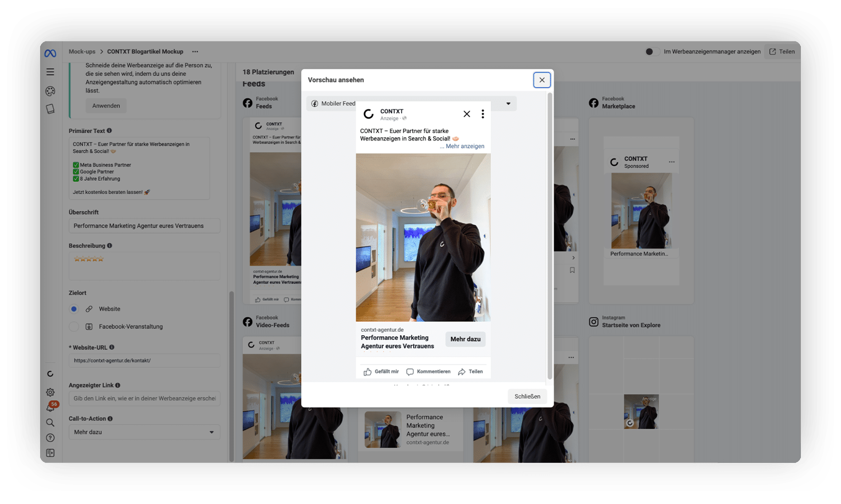This screenshot has width=841, height=504.
Task: Click Teilen button in top bar
Action: point(782,51)
